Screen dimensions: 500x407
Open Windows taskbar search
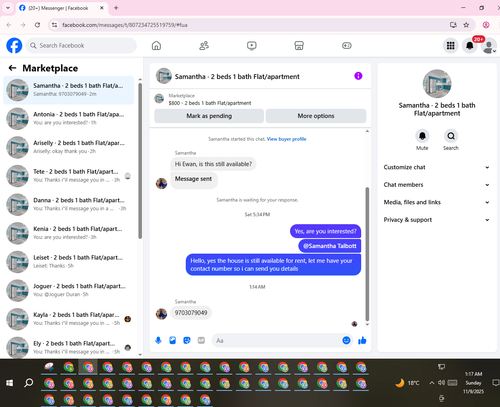point(29,383)
